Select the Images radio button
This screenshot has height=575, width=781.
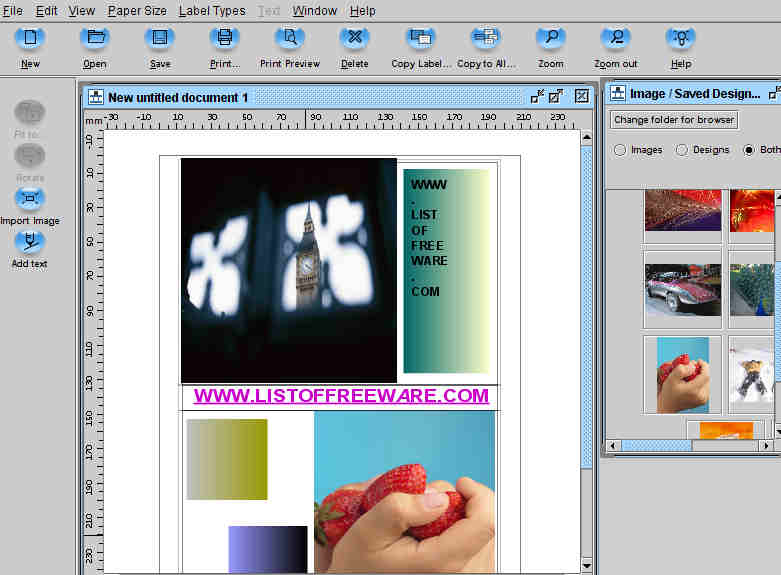(620, 149)
